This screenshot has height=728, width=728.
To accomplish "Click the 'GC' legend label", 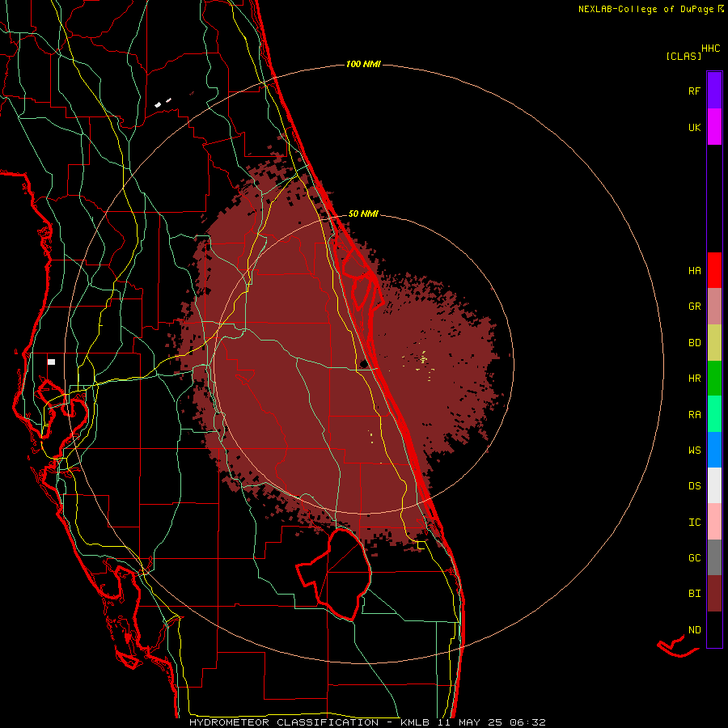I will pyautogui.click(x=694, y=557).
